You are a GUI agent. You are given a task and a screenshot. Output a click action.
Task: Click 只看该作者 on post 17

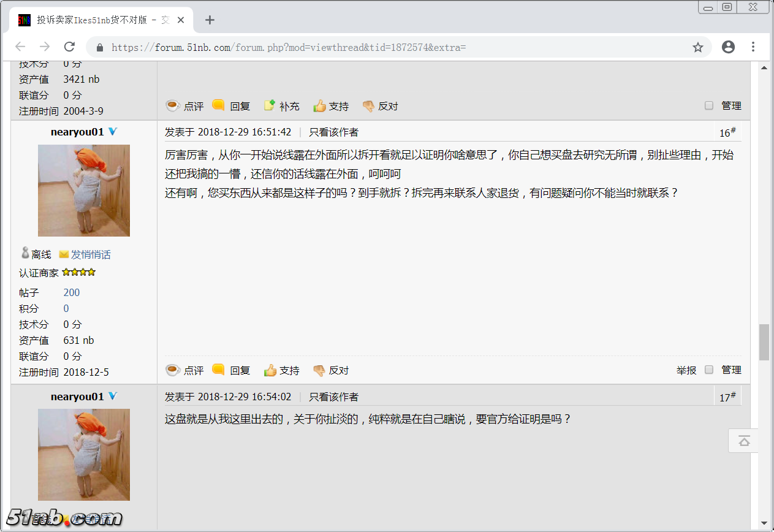(x=333, y=397)
